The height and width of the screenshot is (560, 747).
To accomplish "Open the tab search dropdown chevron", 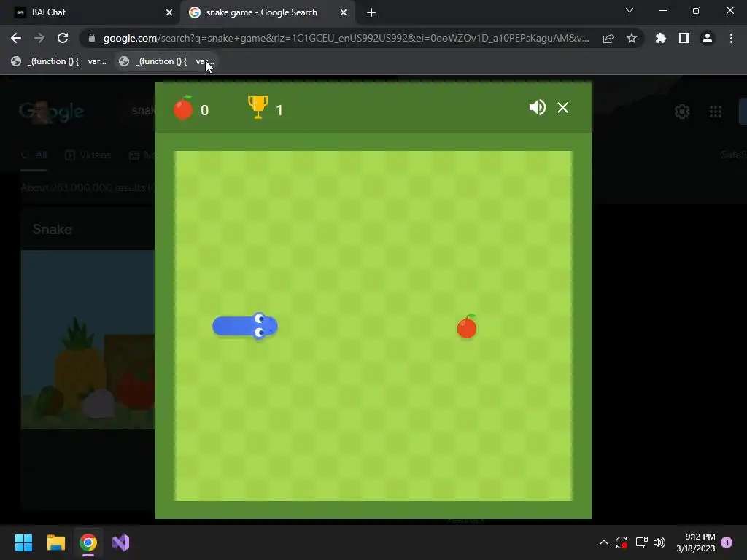I will coord(630,10).
